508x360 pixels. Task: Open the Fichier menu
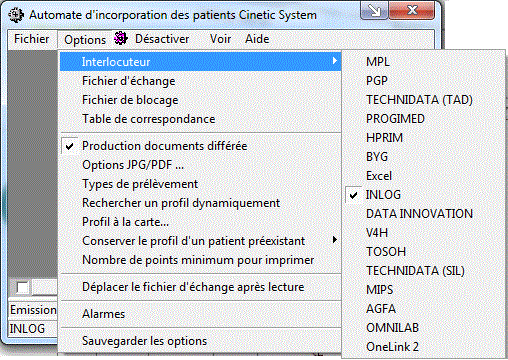(x=32, y=39)
